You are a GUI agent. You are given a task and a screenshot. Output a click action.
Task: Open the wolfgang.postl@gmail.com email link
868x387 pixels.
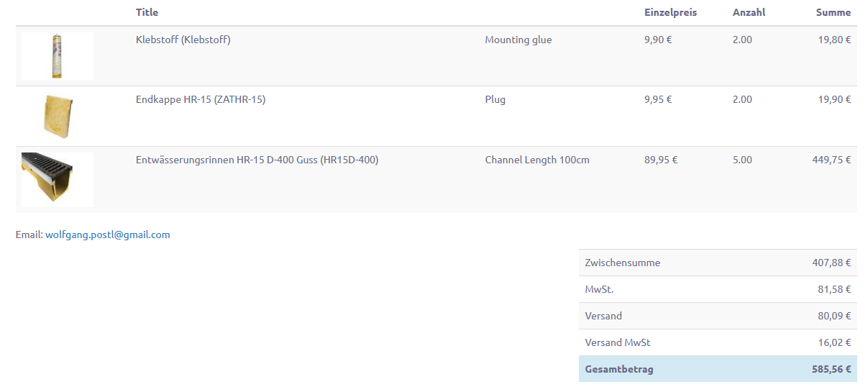(108, 235)
